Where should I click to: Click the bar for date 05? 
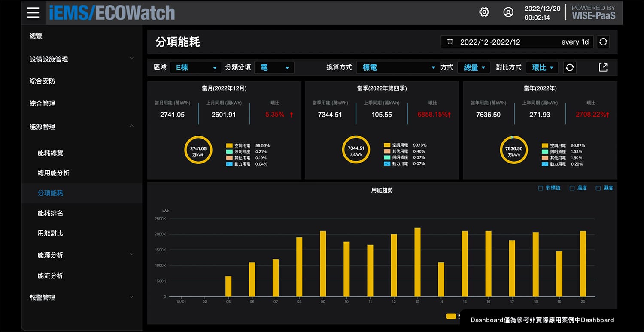pyautogui.click(x=228, y=287)
